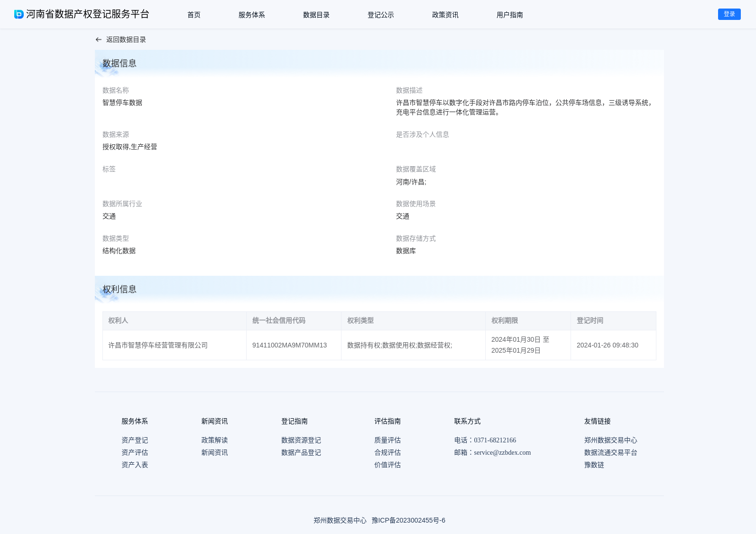Click the 豫ICP备2023002455号-6 filing link
The image size is (756, 534).
408,521
